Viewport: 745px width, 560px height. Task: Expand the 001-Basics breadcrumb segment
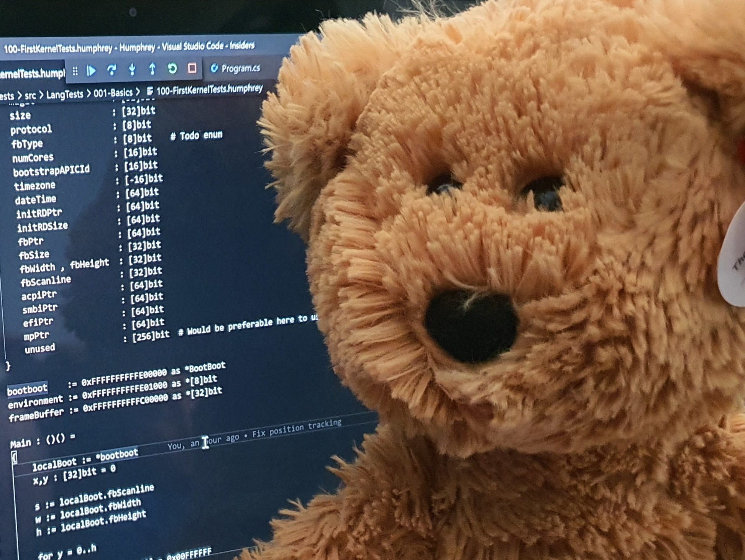click(114, 93)
